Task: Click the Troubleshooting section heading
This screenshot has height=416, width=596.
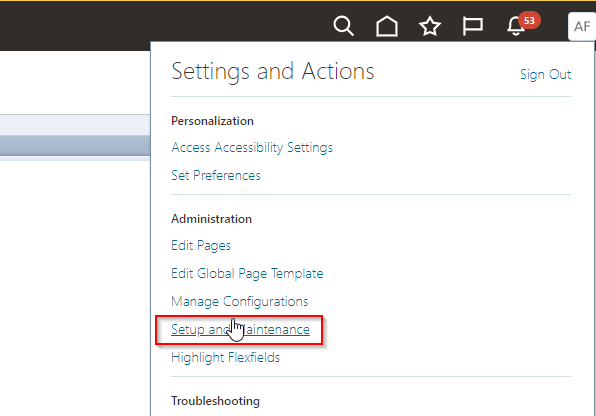Action: (216, 401)
